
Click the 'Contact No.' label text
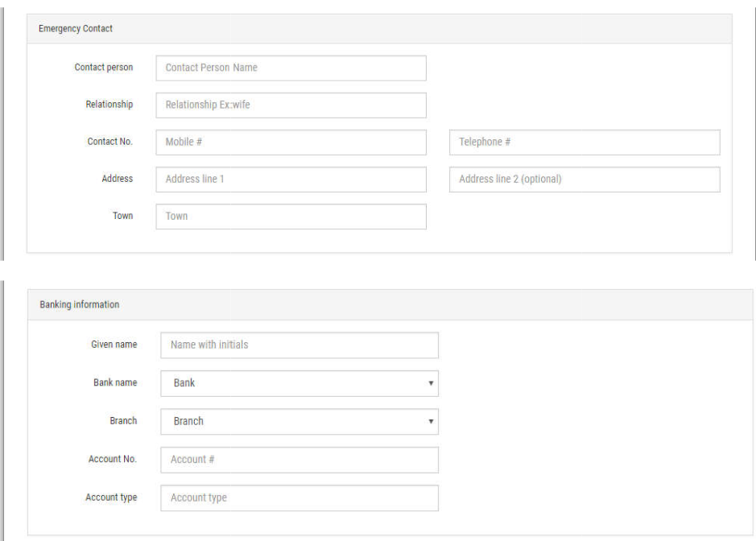tap(109, 142)
